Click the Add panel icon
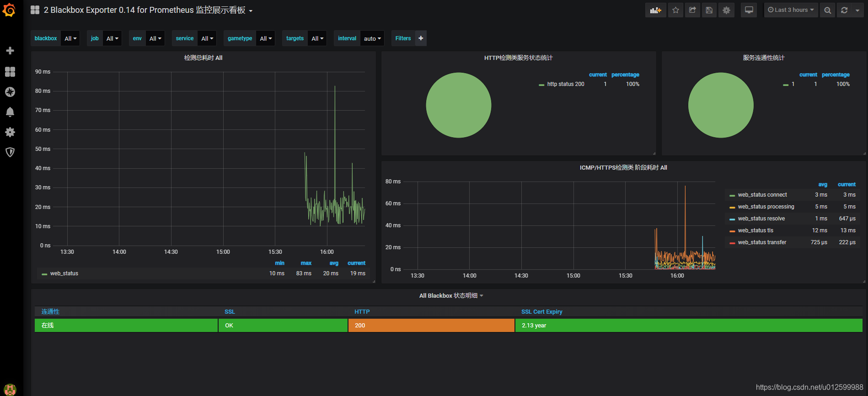Viewport: 868px width, 396px height. (656, 10)
